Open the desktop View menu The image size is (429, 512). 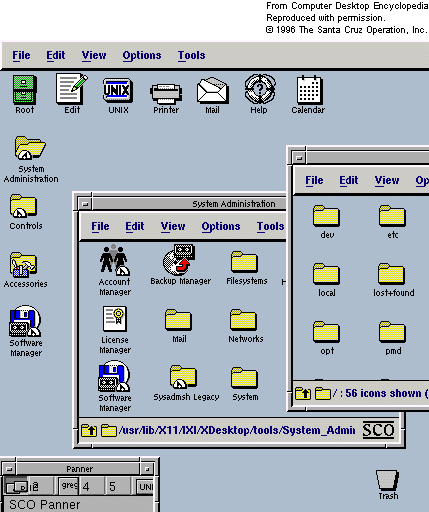(94, 55)
